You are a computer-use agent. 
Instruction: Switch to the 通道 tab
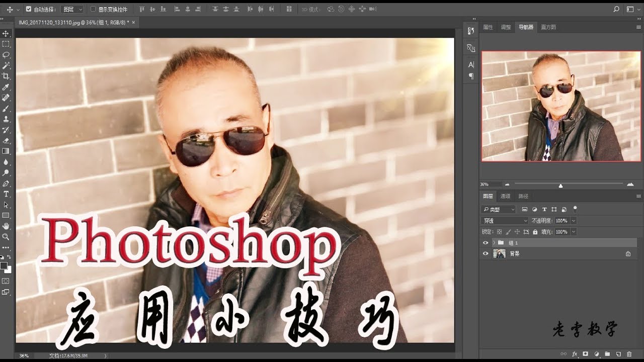pos(505,196)
